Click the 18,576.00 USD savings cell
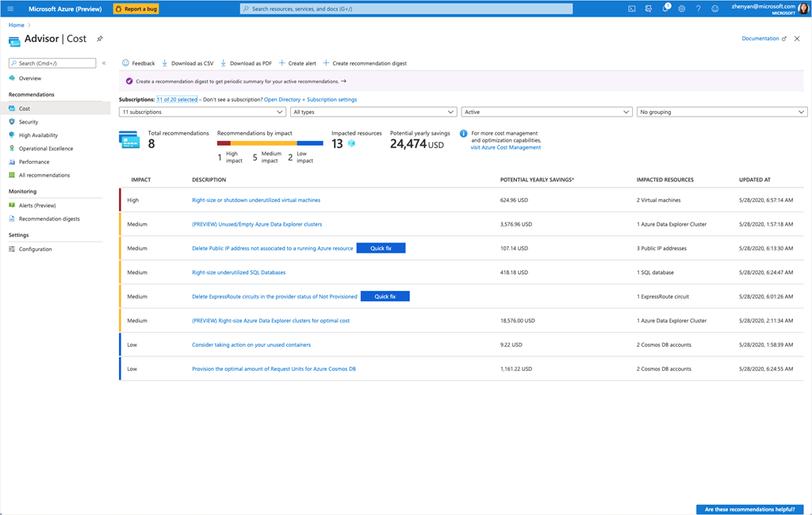This screenshot has height=515, width=812. tap(517, 321)
